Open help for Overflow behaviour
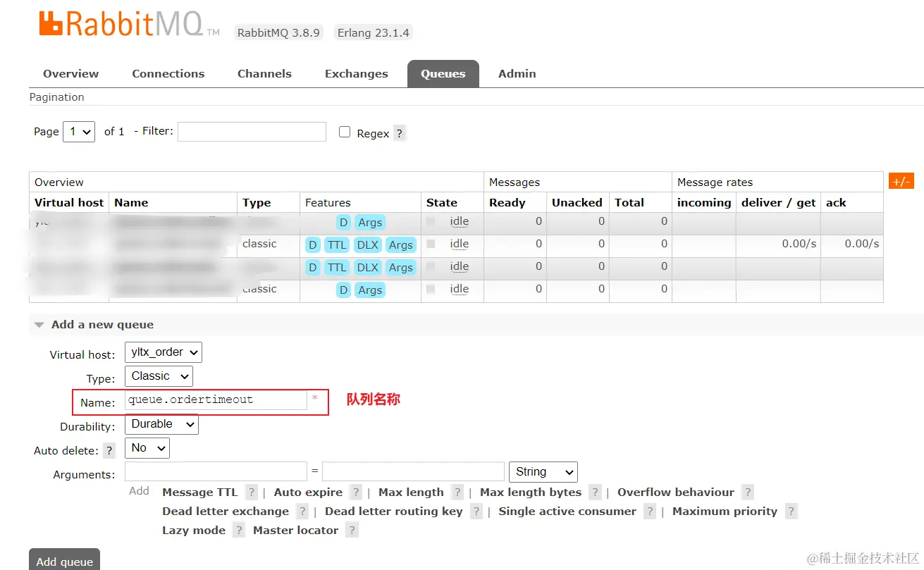The height and width of the screenshot is (570, 924). [x=748, y=492]
